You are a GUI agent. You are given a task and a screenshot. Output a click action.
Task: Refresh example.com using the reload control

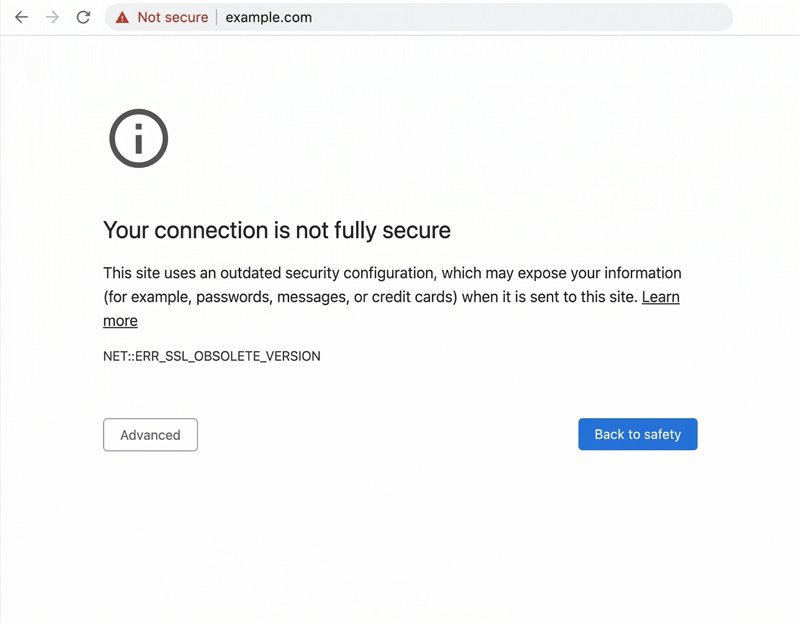84,16
